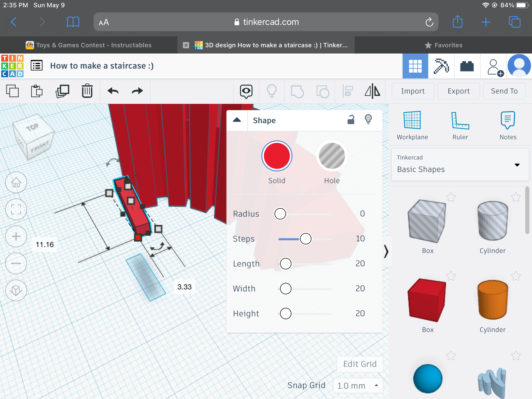Fit all in view button
The image size is (532, 399).
click(16, 209)
